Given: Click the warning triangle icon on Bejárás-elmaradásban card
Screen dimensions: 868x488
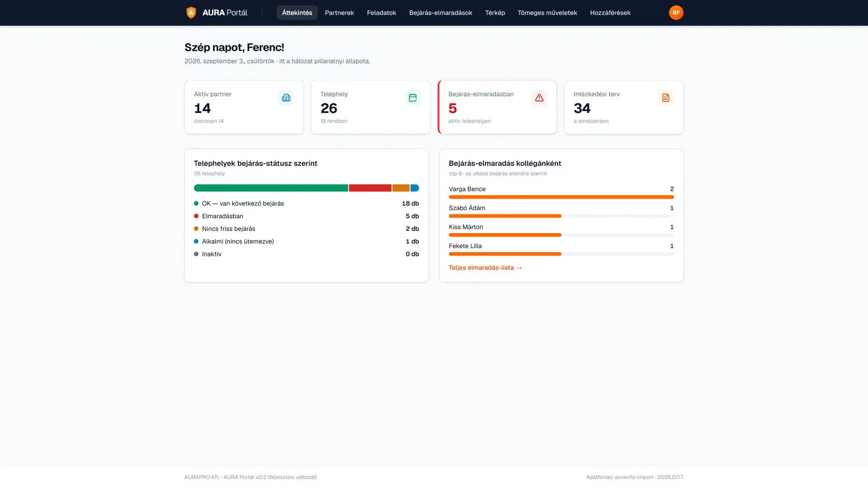Looking at the screenshot, I should (x=539, y=98).
